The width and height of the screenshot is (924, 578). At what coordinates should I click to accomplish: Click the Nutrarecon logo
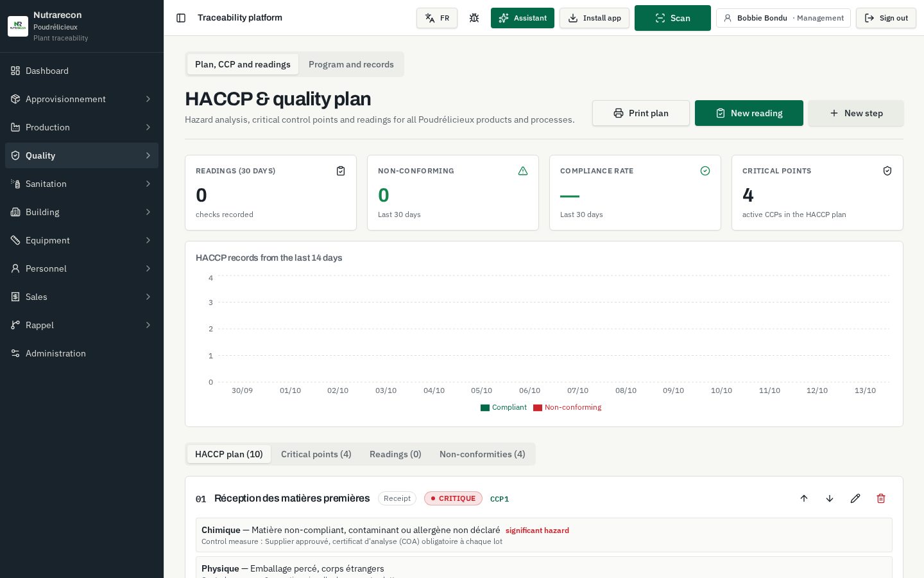click(x=18, y=26)
